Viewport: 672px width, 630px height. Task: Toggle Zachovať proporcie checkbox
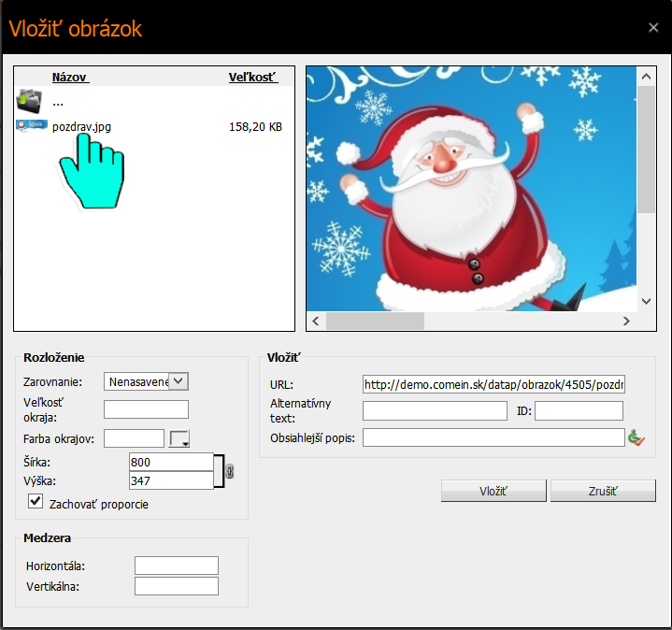(36, 502)
